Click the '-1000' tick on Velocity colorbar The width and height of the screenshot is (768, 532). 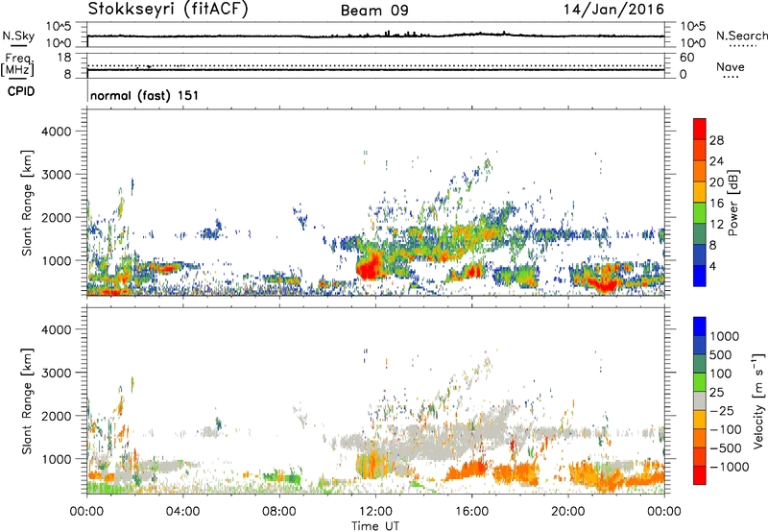(729, 467)
